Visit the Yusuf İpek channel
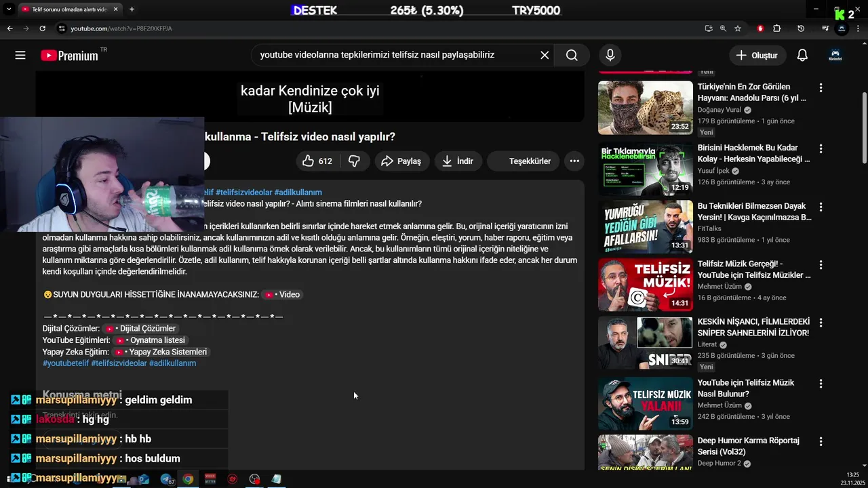Image resolution: width=868 pixels, height=488 pixels. click(715, 171)
